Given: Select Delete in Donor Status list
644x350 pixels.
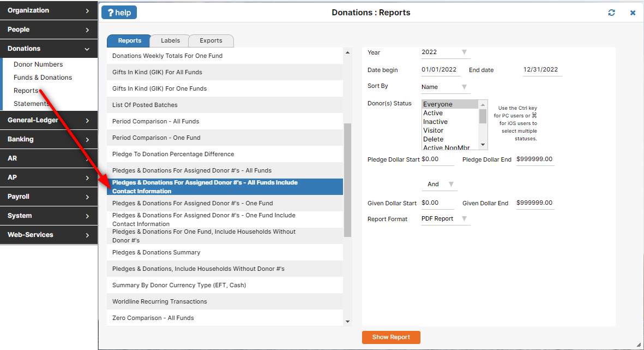Looking at the screenshot, I should [450, 139].
